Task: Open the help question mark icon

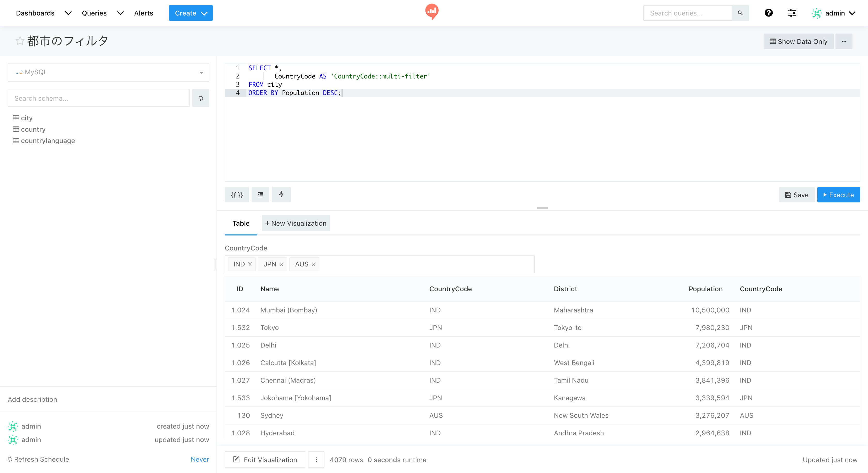Action: (x=768, y=13)
